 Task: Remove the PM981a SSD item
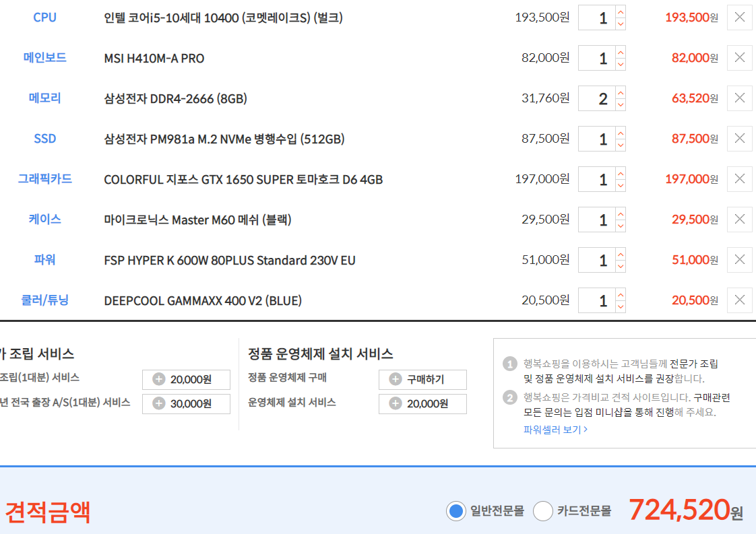[740, 139]
